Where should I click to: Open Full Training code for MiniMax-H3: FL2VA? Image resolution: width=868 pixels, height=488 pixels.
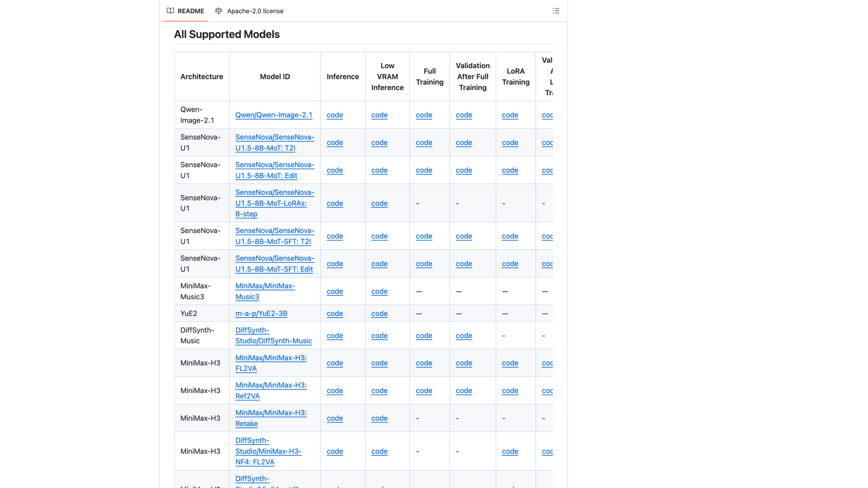click(424, 363)
